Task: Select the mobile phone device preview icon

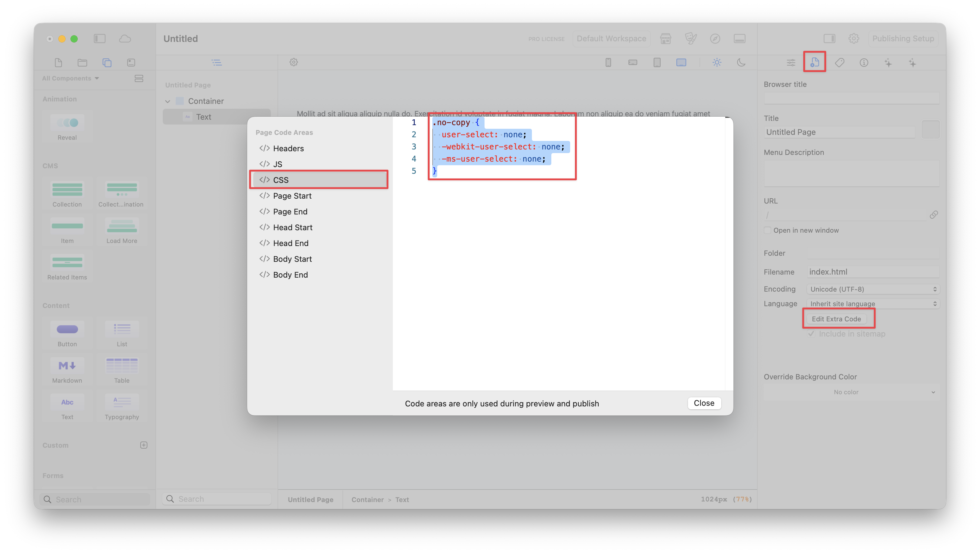Action: [608, 62]
